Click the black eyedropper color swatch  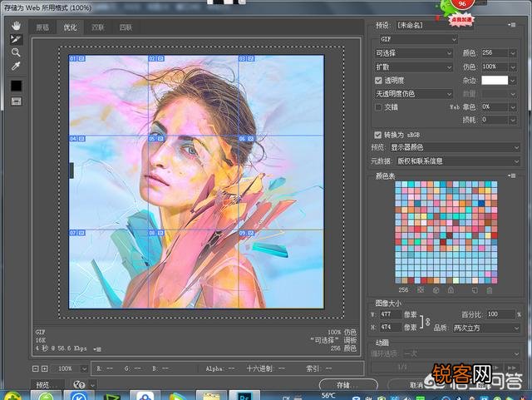(17, 86)
